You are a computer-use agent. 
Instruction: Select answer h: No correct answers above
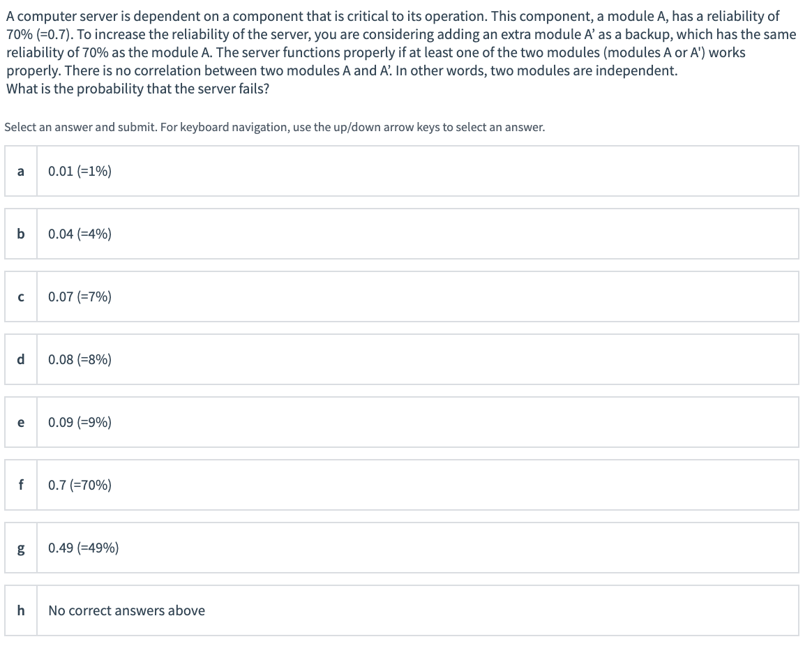click(x=402, y=610)
